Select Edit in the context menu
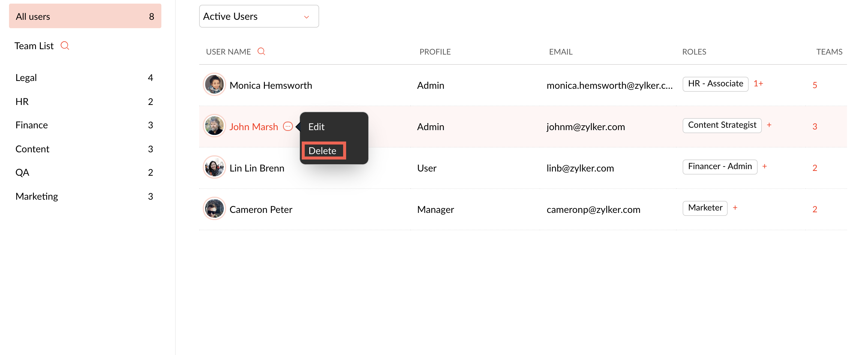Screen dimensions: 868x355 [x=316, y=127]
